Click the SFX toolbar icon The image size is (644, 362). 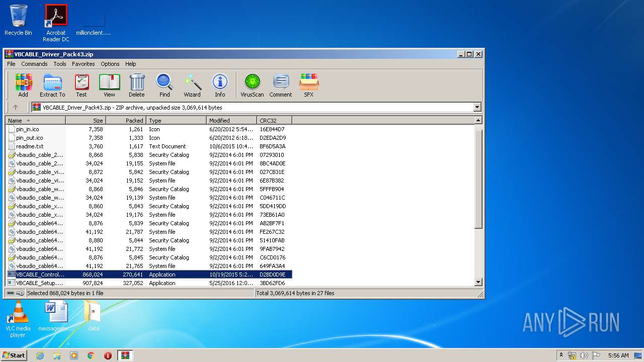(x=309, y=85)
